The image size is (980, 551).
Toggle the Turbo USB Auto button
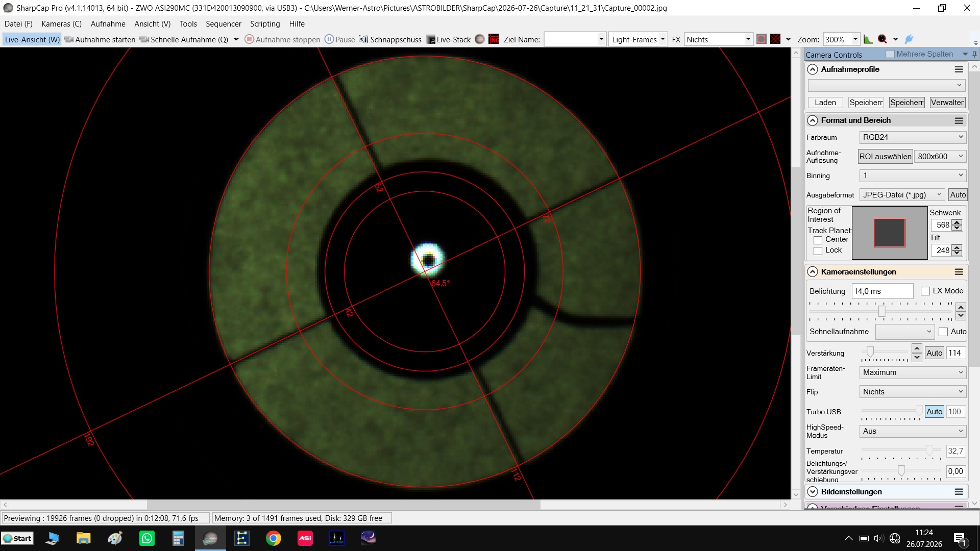935,412
